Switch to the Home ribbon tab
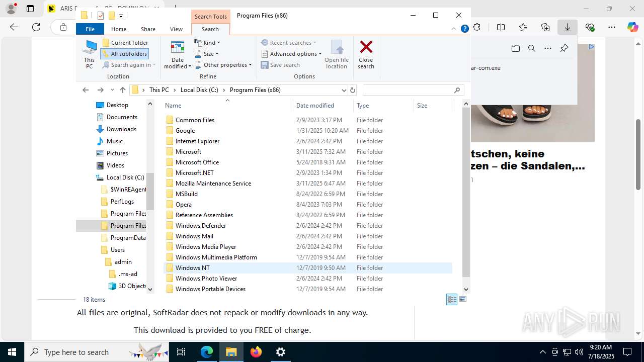Screen dimensions: 644x362 (119, 29)
